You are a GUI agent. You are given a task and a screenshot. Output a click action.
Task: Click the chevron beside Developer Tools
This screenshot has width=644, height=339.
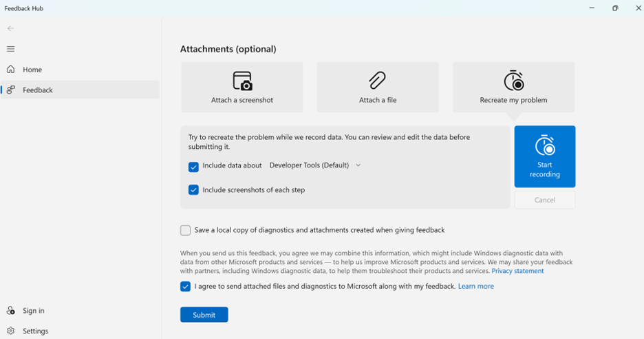coord(358,165)
